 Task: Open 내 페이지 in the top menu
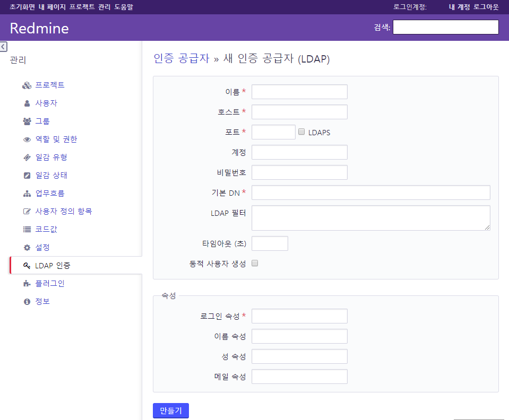[52, 7]
